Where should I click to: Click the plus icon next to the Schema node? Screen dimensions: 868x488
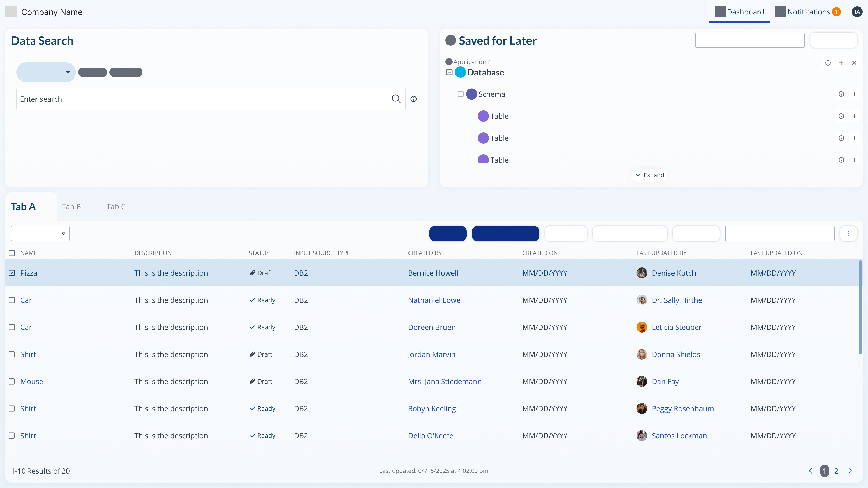click(x=854, y=94)
